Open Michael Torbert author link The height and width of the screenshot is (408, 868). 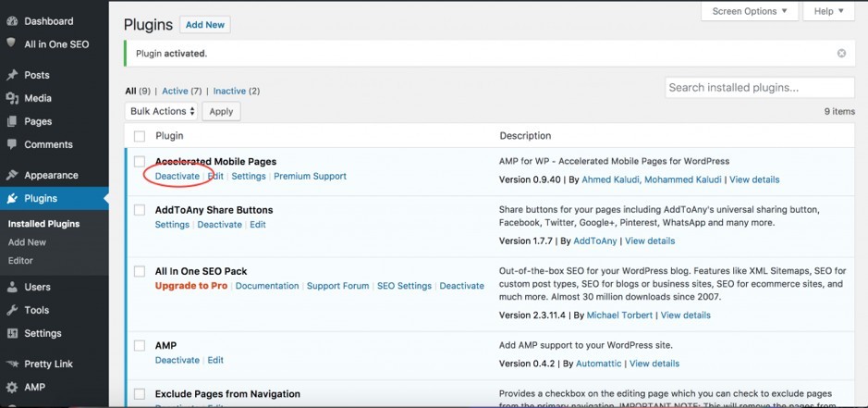[x=619, y=315]
